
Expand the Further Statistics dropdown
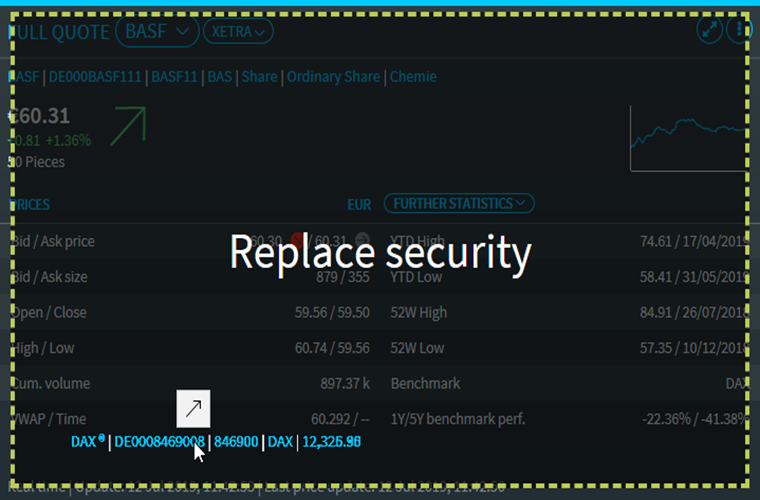459,204
